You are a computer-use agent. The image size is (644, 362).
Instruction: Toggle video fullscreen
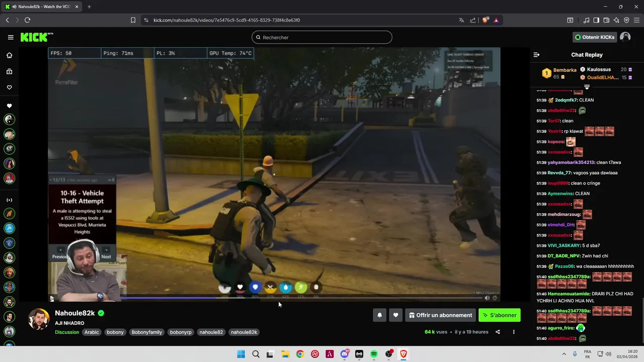click(x=495, y=298)
